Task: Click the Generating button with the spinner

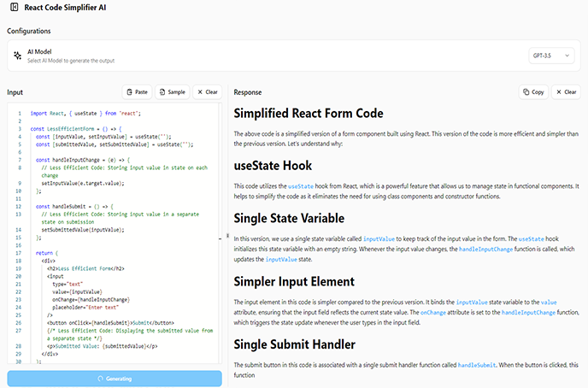Action: tap(114, 378)
